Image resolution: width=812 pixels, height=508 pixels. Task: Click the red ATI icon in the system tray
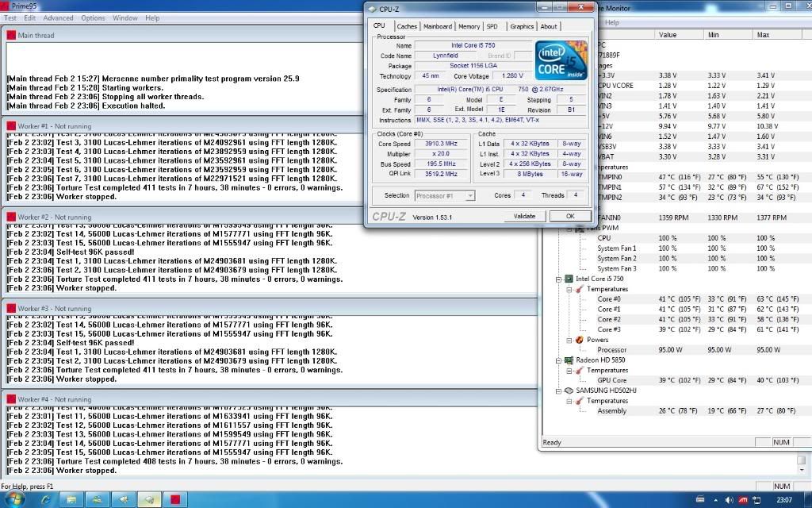click(x=742, y=500)
